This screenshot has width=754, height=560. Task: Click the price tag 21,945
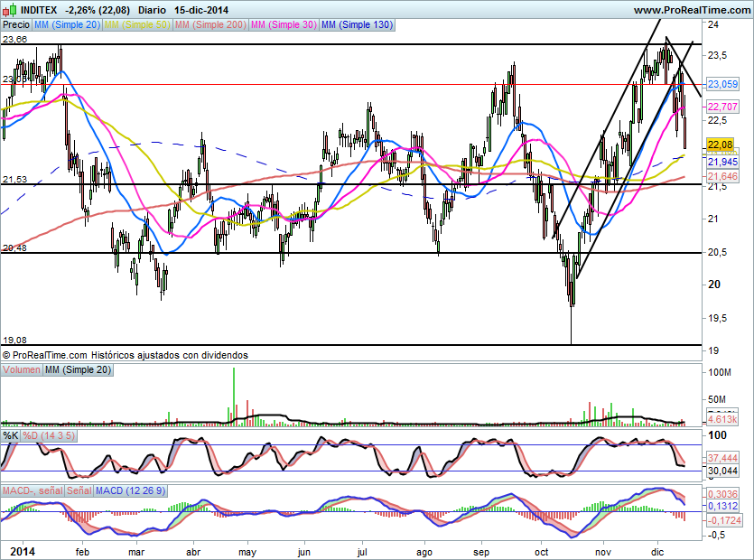pyautogui.click(x=722, y=162)
